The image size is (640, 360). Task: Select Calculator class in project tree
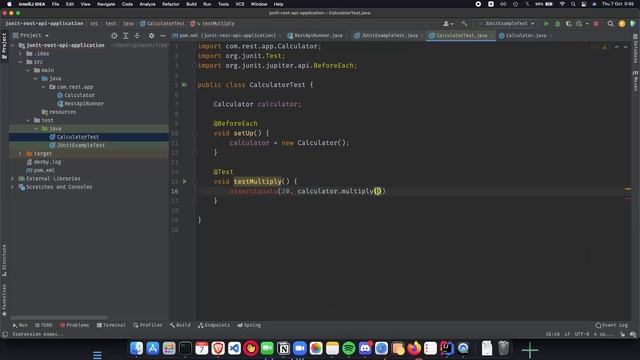[x=76, y=95]
